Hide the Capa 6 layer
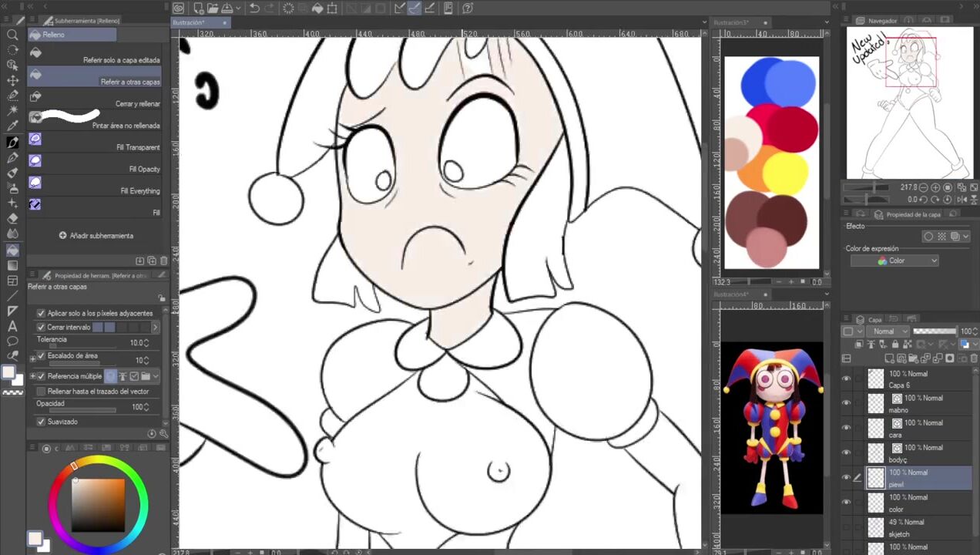980x555 pixels. [847, 378]
